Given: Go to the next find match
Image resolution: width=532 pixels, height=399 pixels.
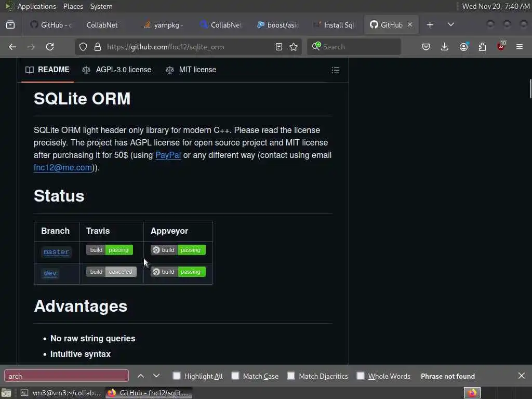Looking at the screenshot, I should [x=156, y=376].
